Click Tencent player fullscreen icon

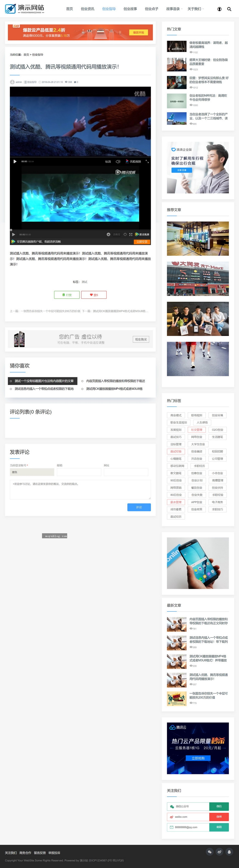point(131,234)
